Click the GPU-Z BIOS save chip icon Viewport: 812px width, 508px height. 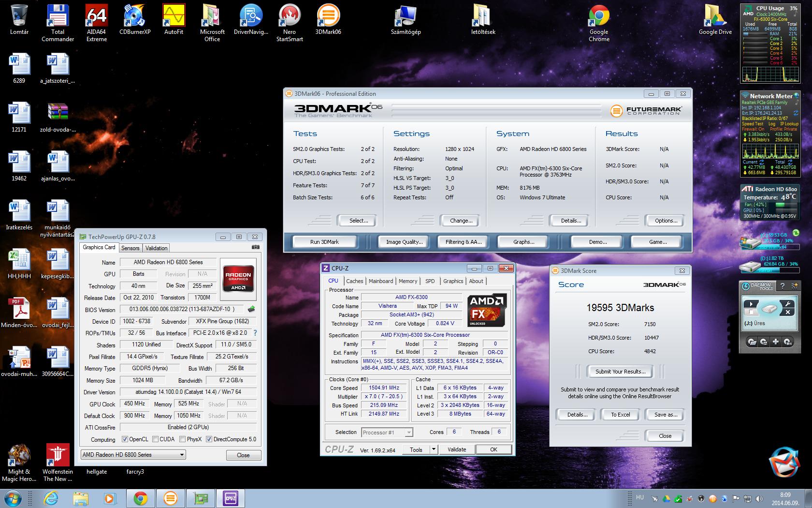tap(251, 309)
